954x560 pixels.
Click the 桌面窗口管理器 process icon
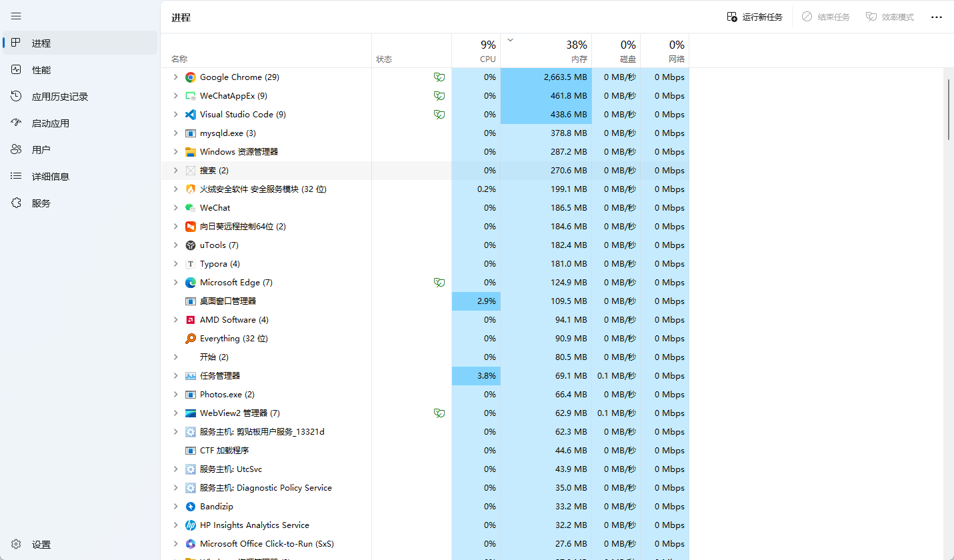coord(191,301)
